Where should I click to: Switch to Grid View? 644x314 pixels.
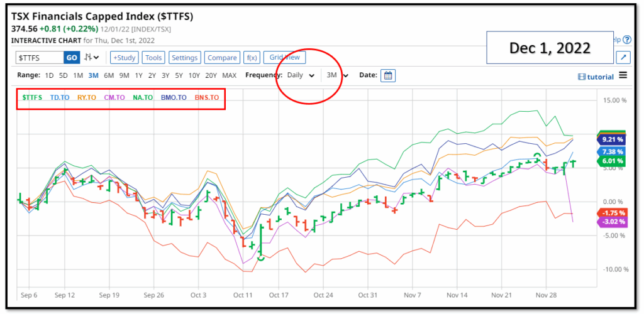pos(284,58)
